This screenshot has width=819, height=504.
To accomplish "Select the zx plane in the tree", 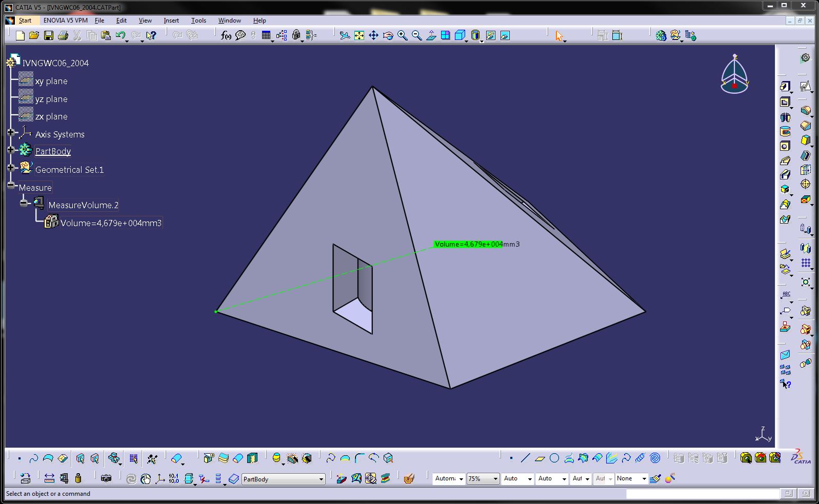I will tap(51, 116).
